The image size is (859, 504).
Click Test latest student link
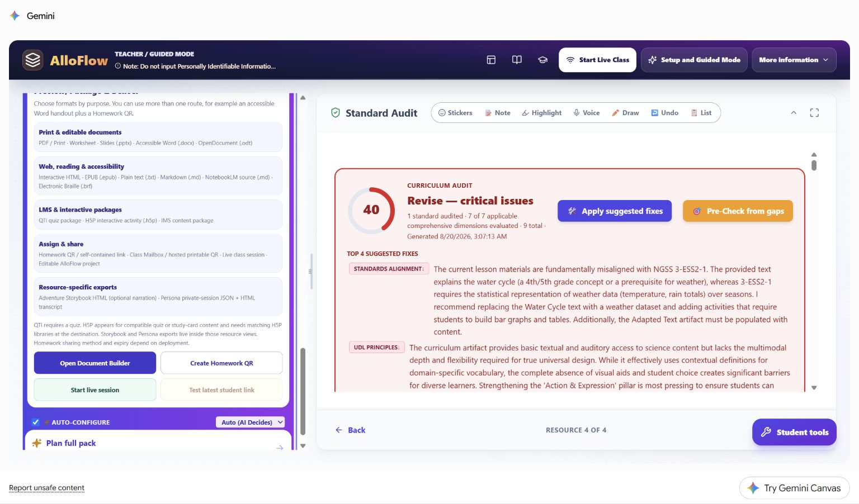pos(221,390)
